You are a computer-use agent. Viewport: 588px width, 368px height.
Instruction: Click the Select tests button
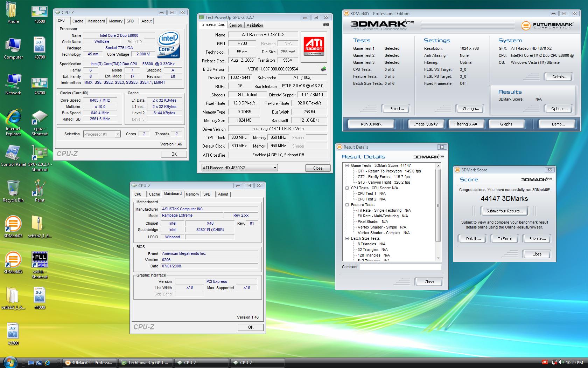(x=397, y=109)
